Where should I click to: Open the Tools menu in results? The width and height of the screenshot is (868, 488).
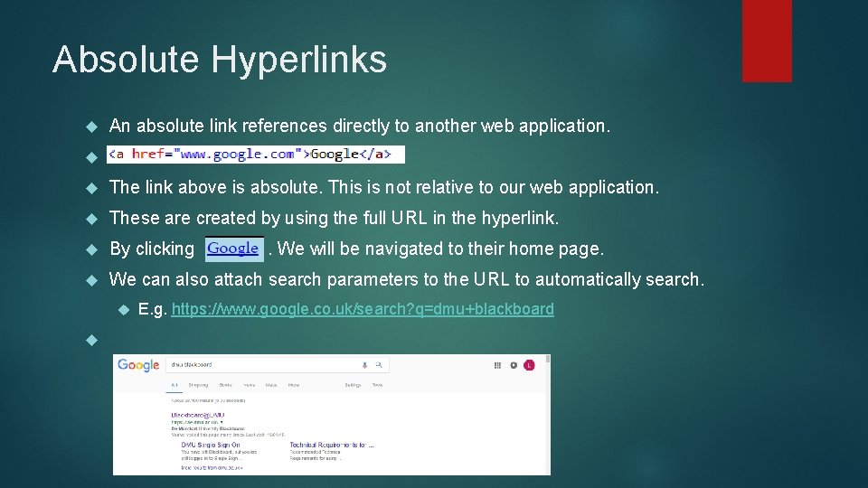tap(378, 385)
